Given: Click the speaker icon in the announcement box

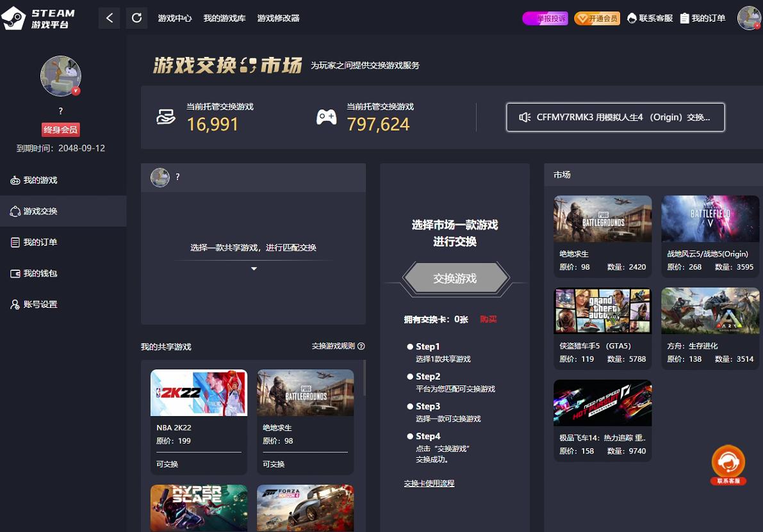Looking at the screenshot, I should (x=525, y=117).
